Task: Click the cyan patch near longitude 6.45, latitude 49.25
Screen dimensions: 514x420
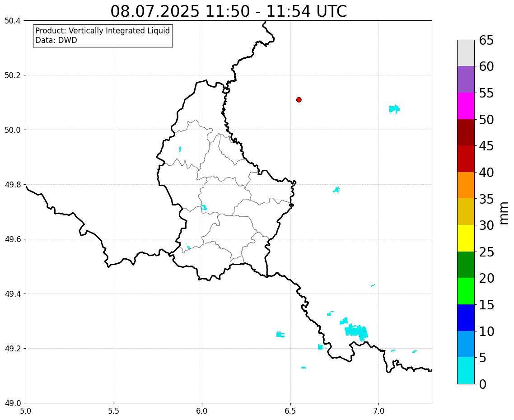Action: pyautogui.click(x=280, y=335)
